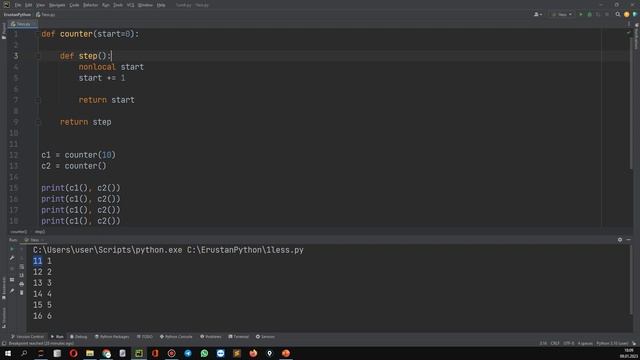640x360 pixels.
Task: Open Python Packages tool window tab
Action: coord(112,337)
